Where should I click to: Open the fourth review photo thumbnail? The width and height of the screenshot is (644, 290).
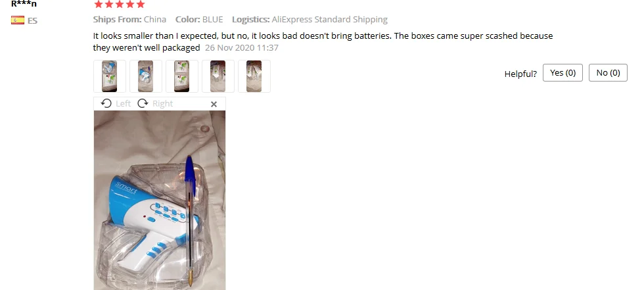[x=218, y=76]
